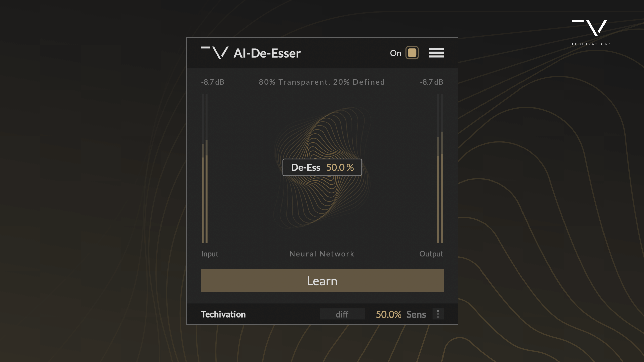
Task: Open the hamburger menu icon
Action: 435,53
